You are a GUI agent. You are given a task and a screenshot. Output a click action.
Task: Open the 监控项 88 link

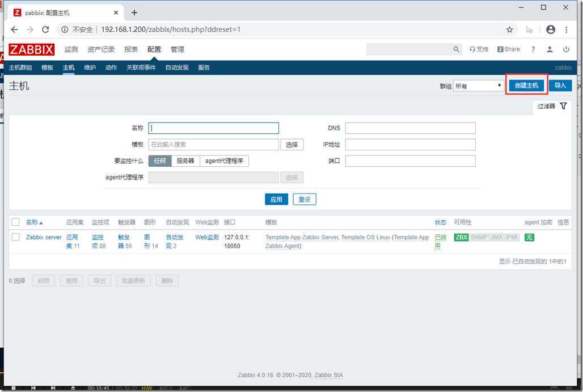pyautogui.click(x=99, y=241)
